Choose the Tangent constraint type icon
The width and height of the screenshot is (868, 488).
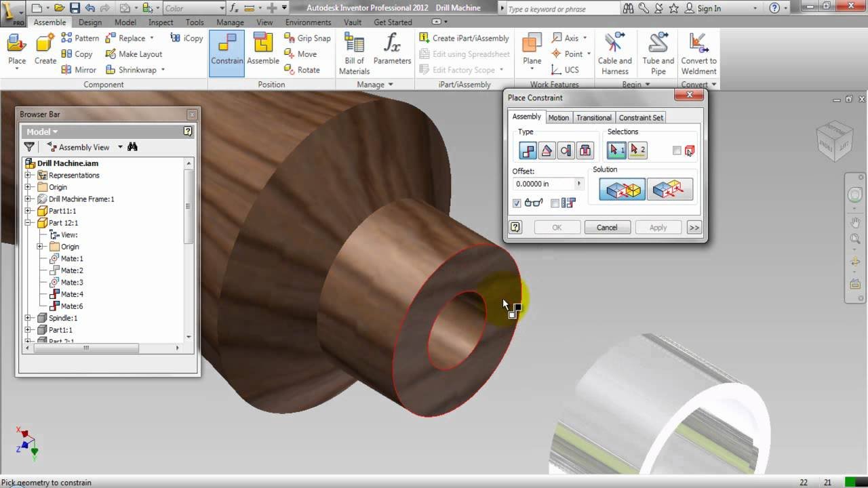coord(566,150)
